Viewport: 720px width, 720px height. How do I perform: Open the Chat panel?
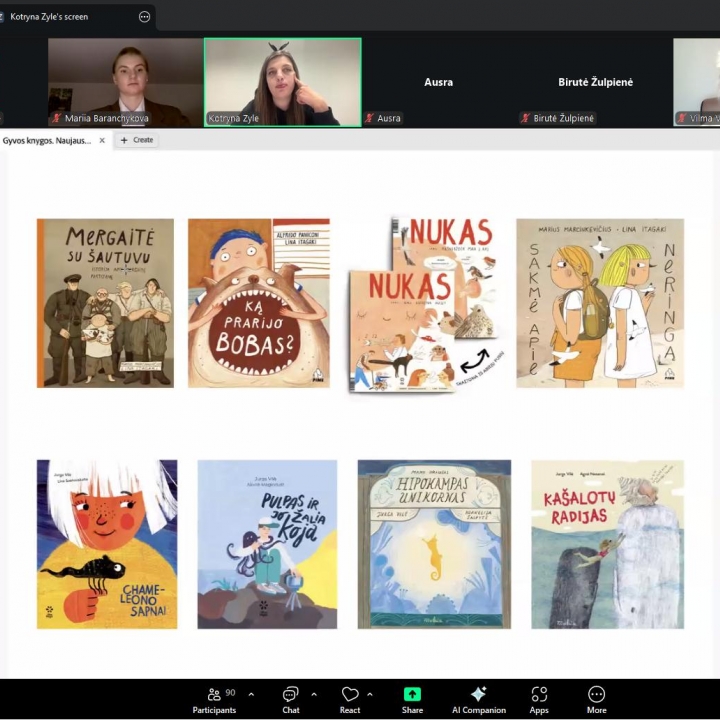(290, 697)
